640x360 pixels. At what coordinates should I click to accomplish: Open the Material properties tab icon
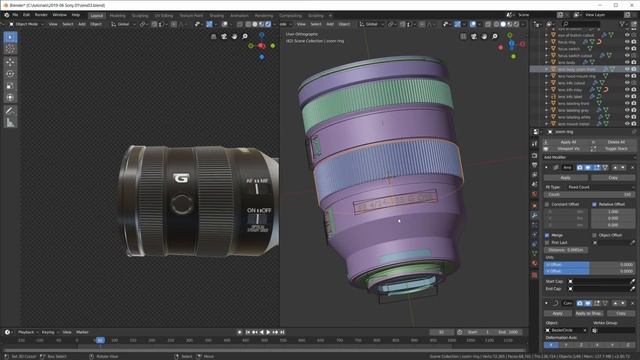(534, 263)
